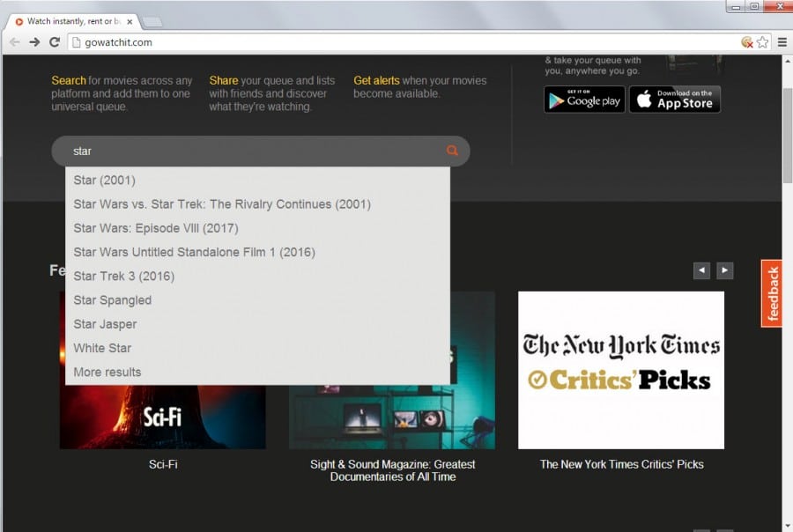793x532 pixels.
Task: Go forward using the browser forward arrow
Action: point(35,41)
